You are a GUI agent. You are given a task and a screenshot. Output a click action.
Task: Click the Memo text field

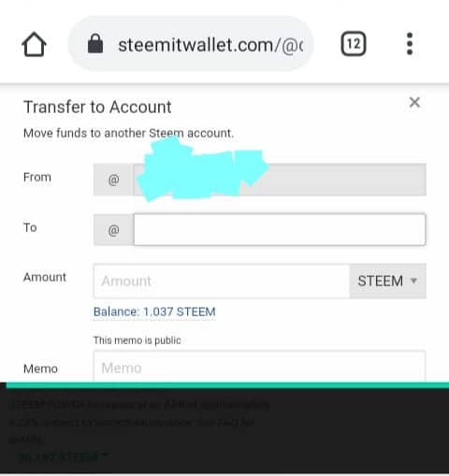coord(260,367)
